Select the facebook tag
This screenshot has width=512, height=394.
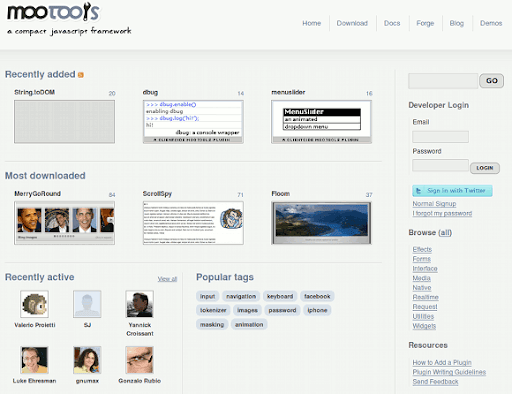317,296
